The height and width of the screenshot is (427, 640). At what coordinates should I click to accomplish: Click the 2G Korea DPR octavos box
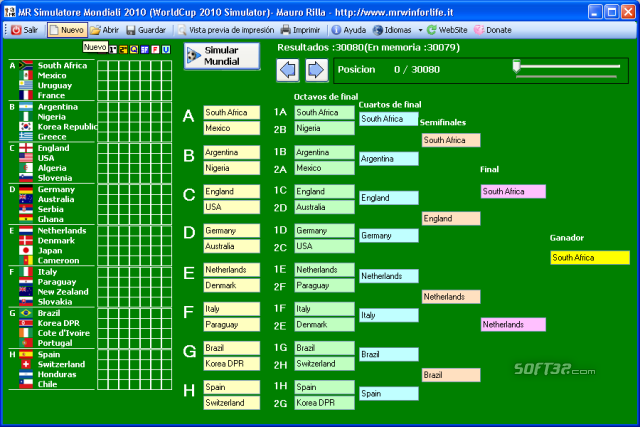pyautogui.click(x=324, y=403)
